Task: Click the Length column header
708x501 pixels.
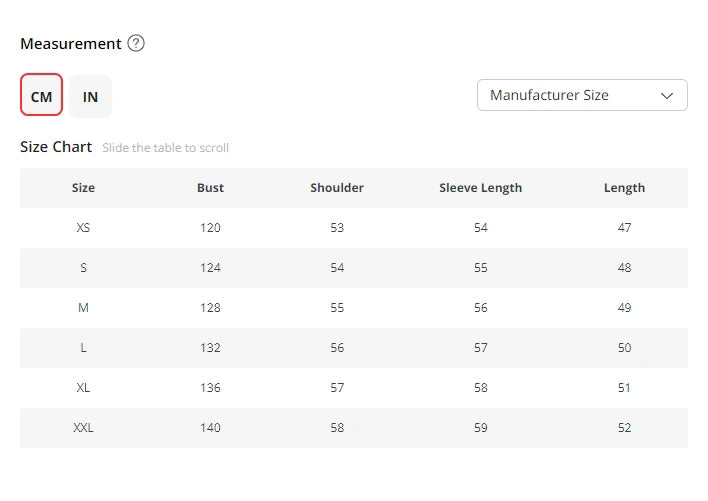Action: [x=624, y=188]
